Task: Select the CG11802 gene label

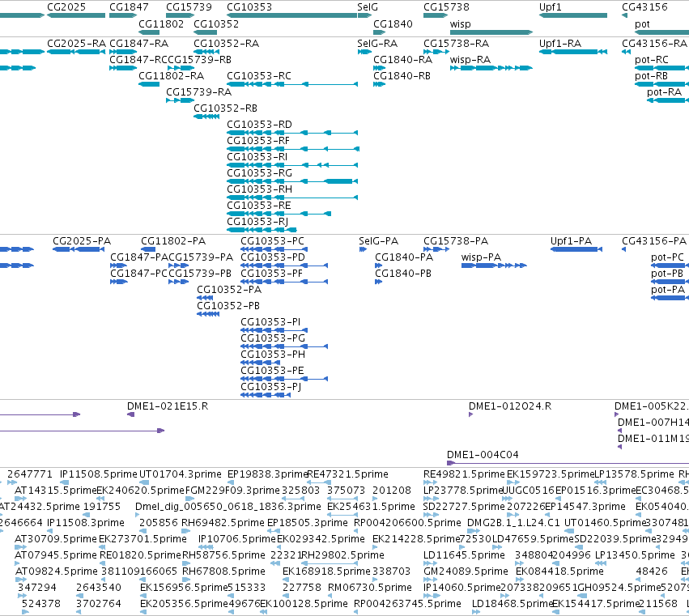Action: pyautogui.click(x=161, y=23)
